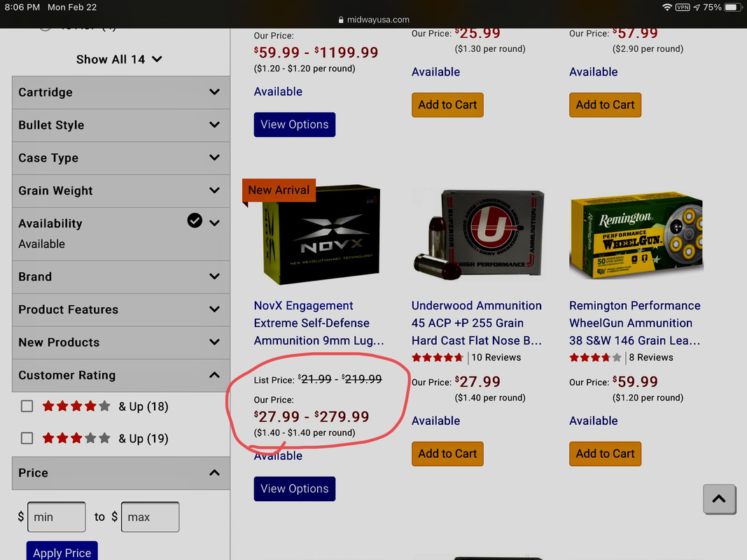This screenshot has width=747, height=560.
Task: Expand the Grain Weight filter
Action: (x=121, y=190)
